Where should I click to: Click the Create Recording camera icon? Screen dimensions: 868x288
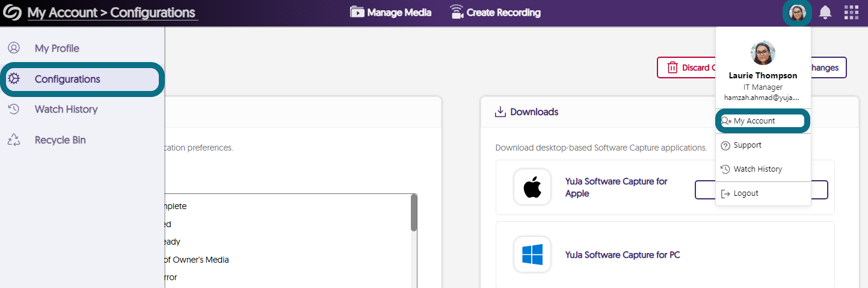pos(457,12)
